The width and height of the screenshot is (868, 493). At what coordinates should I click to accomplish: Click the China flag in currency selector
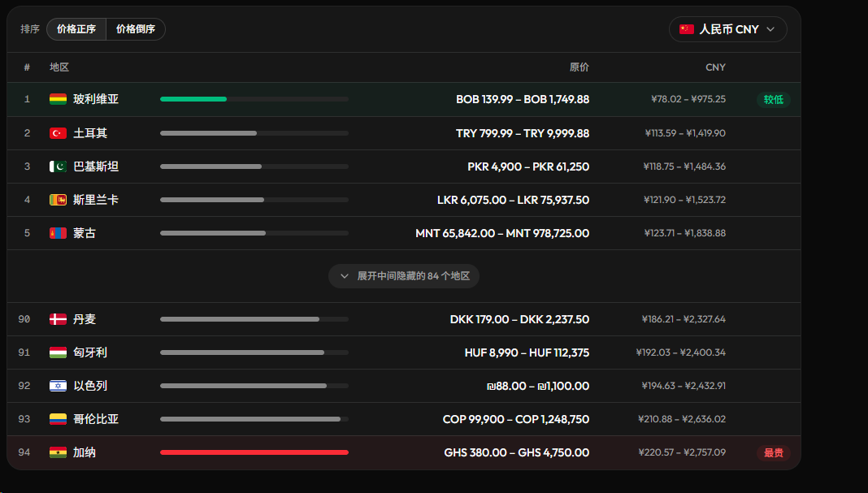[x=687, y=29]
